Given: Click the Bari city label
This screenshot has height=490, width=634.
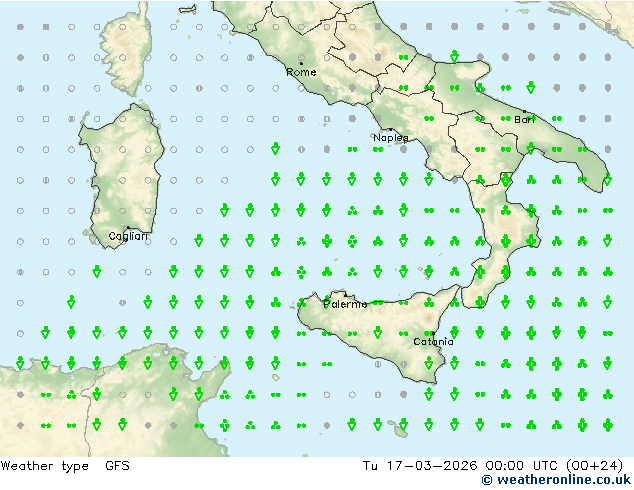Looking at the screenshot, I should [x=524, y=120].
